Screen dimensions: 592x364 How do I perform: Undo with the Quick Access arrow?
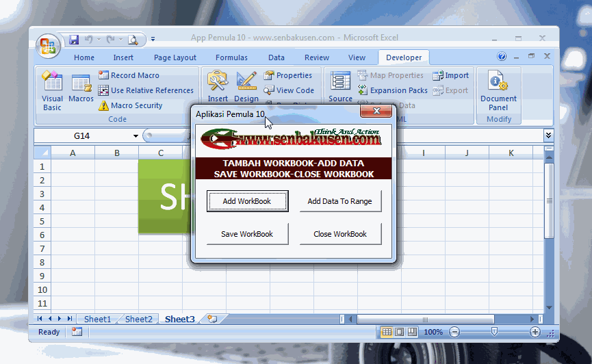[88, 39]
